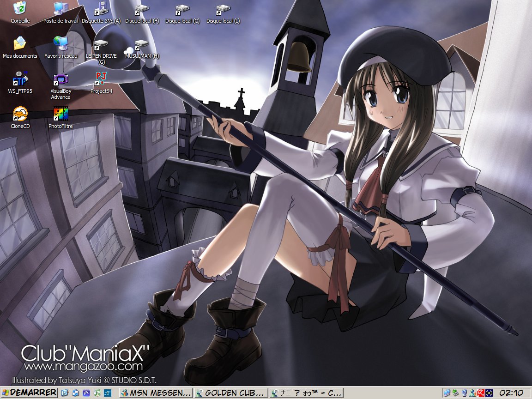Click the 02:10 taskbar clock

(511, 393)
